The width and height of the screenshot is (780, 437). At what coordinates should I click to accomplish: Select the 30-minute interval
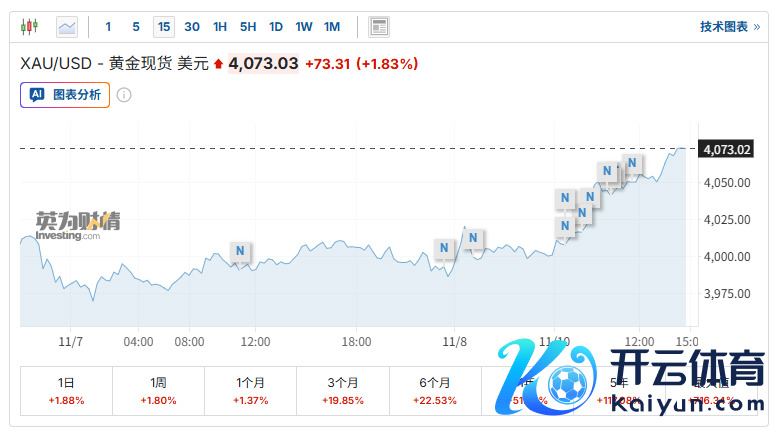tap(192, 26)
